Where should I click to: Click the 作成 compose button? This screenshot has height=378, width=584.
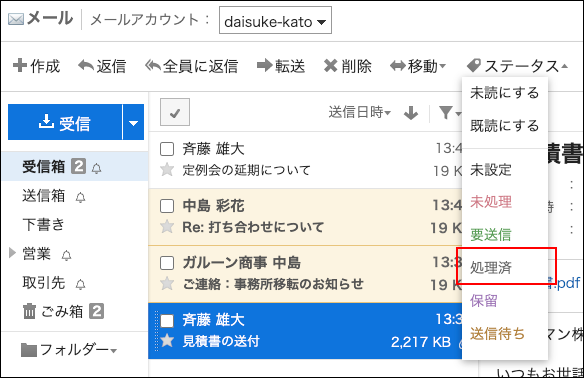click(x=36, y=66)
